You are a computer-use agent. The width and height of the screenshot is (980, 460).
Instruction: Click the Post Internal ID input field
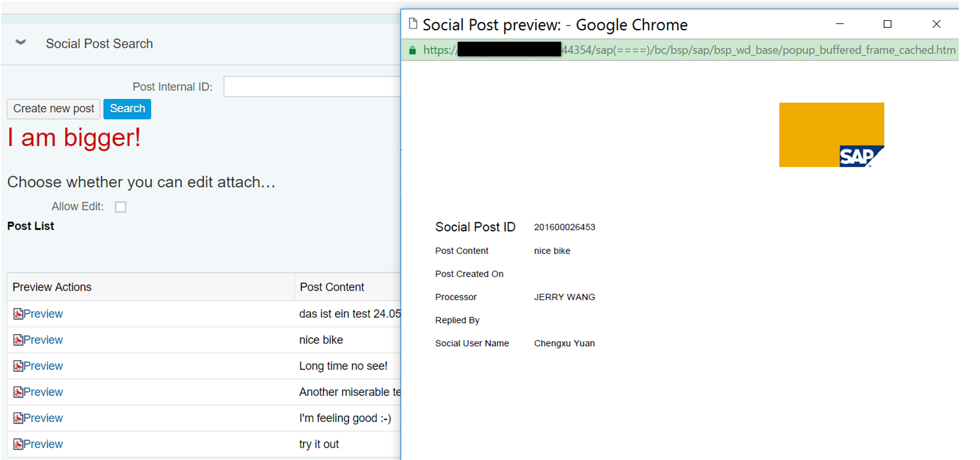click(x=312, y=86)
